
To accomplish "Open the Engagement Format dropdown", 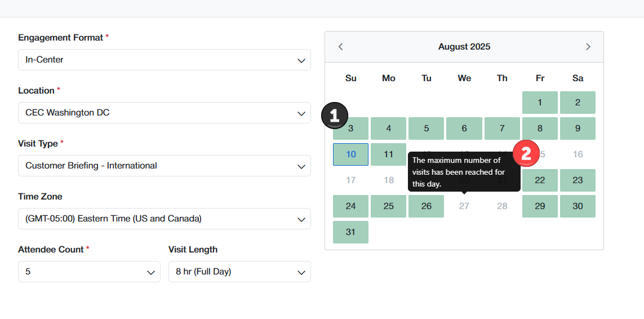I will tap(165, 60).
